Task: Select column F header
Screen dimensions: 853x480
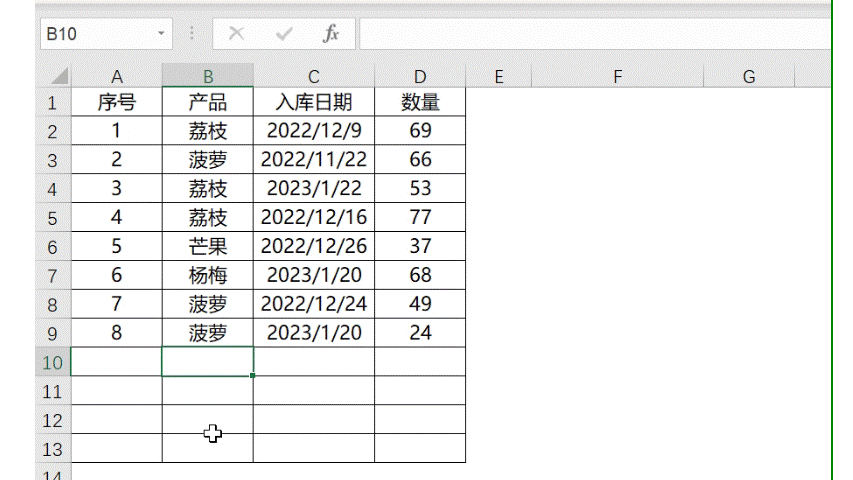Action: pyautogui.click(x=617, y=77)
